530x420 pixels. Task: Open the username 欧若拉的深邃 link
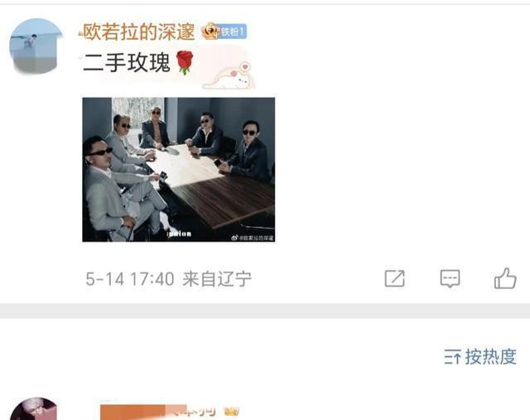tap(139, 32)
